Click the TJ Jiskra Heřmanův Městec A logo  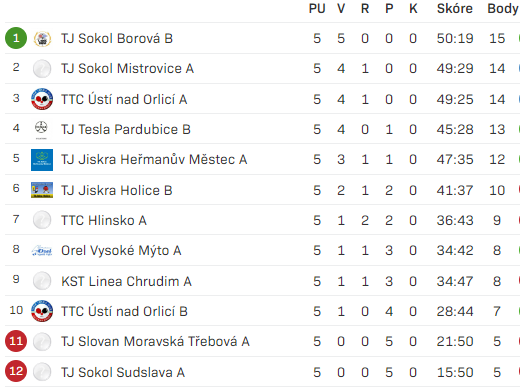click(x=42, y=160)
